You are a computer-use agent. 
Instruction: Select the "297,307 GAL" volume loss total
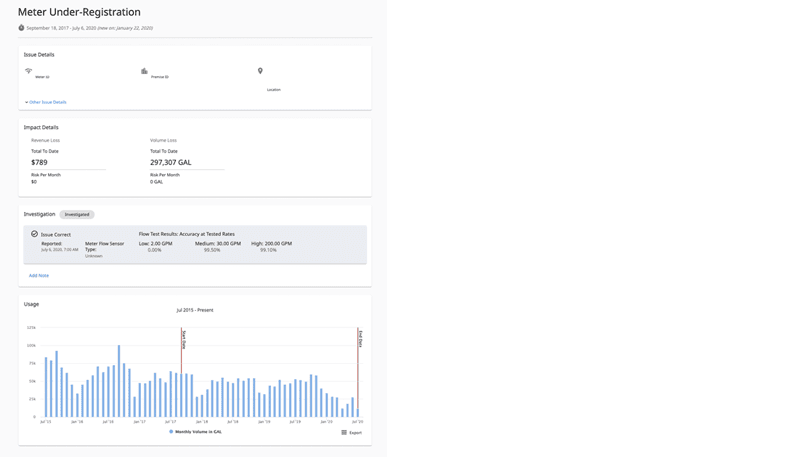[171, 163]
